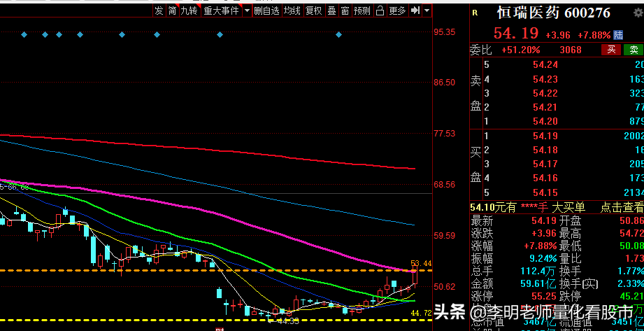Click the 发 toolbar button
The height and width of the screenshot is (331, 644).
click(159, 10)
